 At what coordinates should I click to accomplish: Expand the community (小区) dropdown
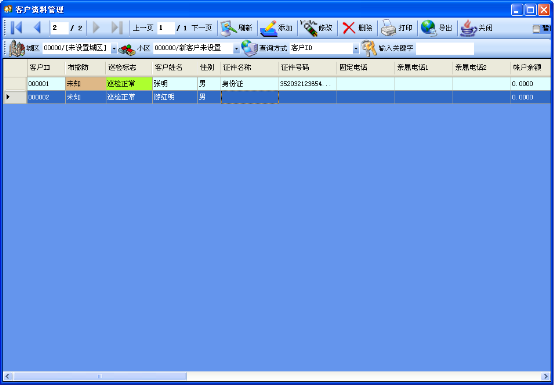click(x=236, y=48)
